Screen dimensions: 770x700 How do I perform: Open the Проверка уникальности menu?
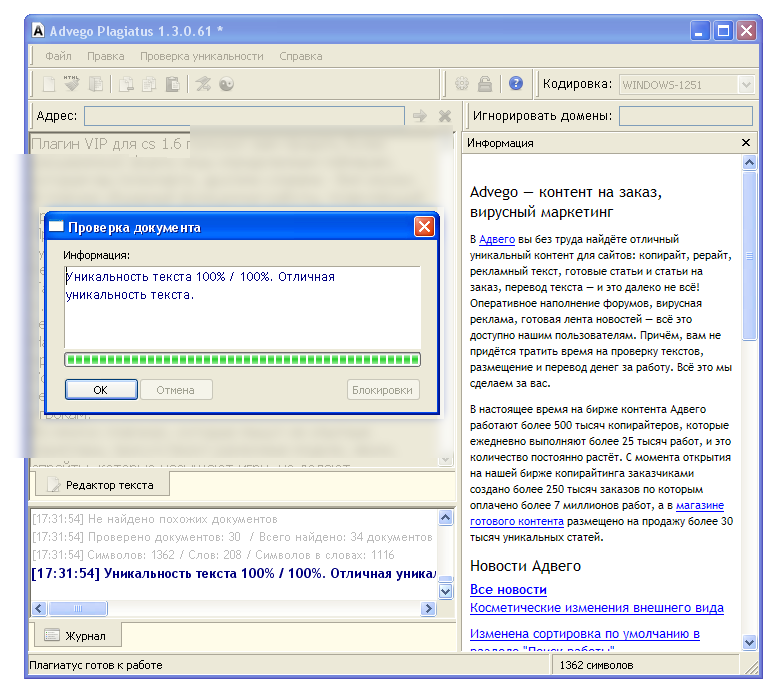(x=202, y=56)
